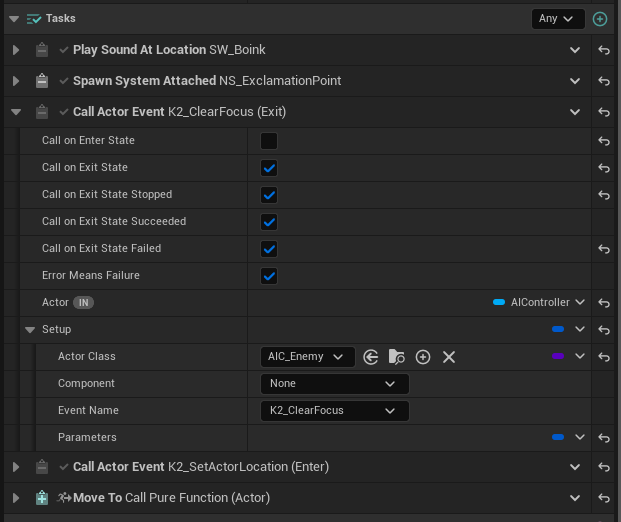
Task: Clear the Actor Class value
Action: coord(449,357)
